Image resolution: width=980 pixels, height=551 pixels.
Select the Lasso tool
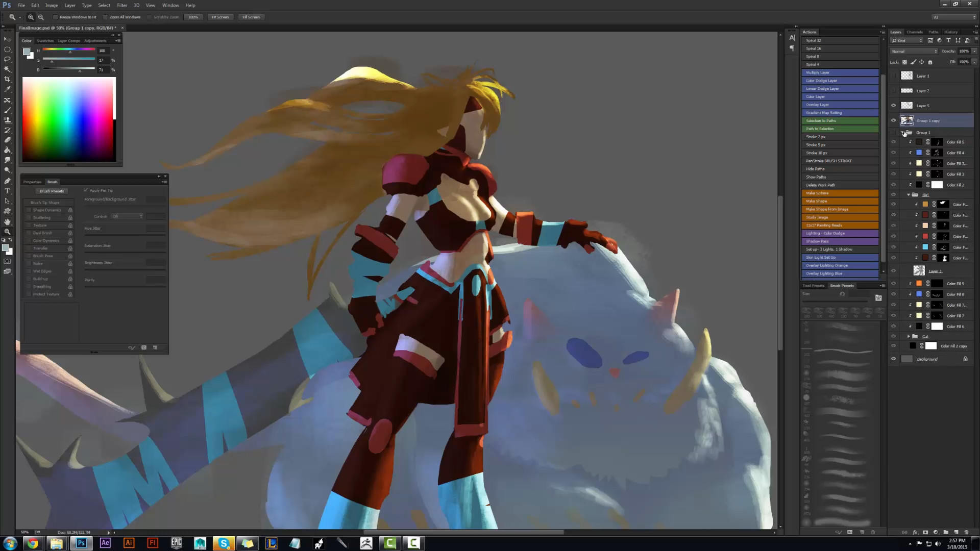pos(7,59)
